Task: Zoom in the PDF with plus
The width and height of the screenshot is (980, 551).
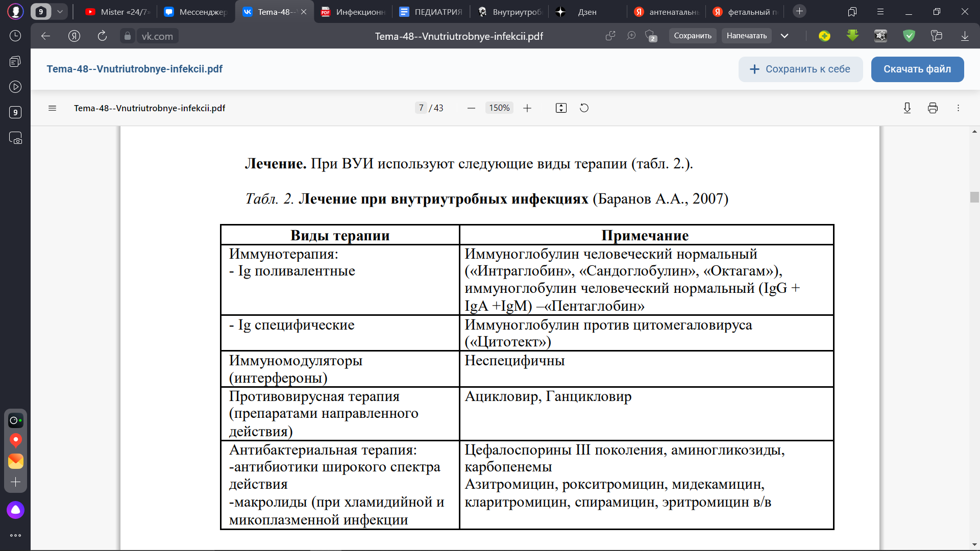Action: [x=527, y=108]
